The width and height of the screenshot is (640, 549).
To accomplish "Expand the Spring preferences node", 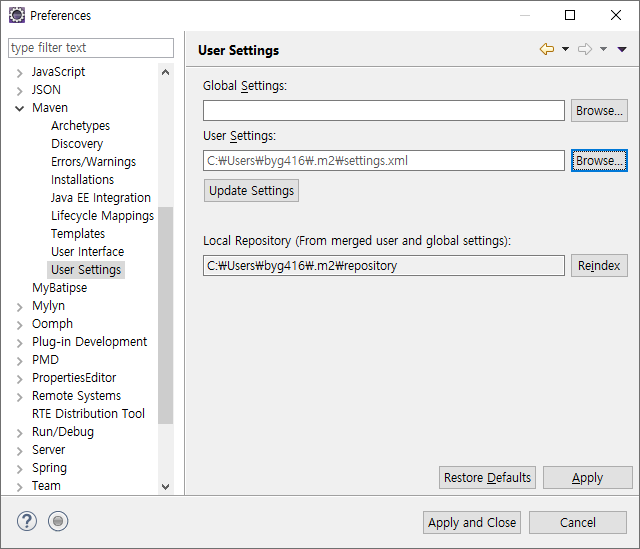I will (x=19, y=469).
